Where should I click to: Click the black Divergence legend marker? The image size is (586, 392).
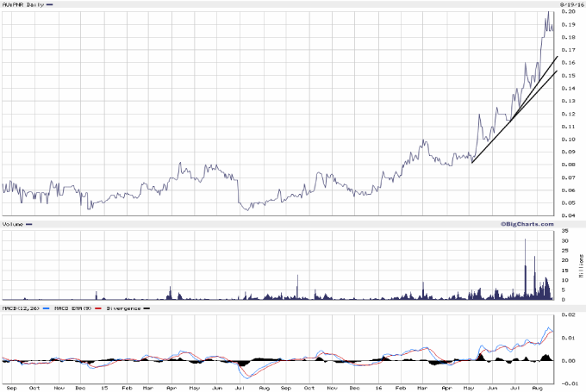point(146,308)
